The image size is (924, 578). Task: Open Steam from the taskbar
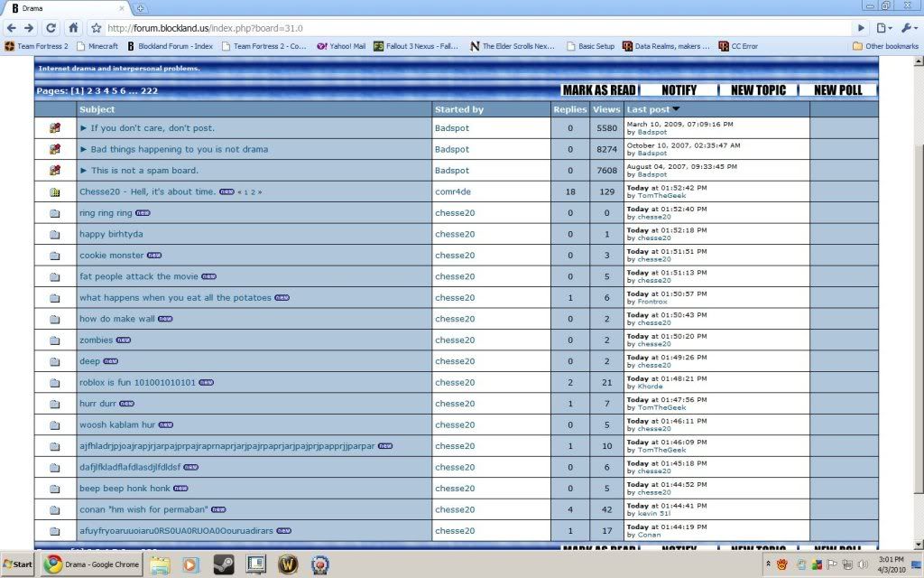223,564
